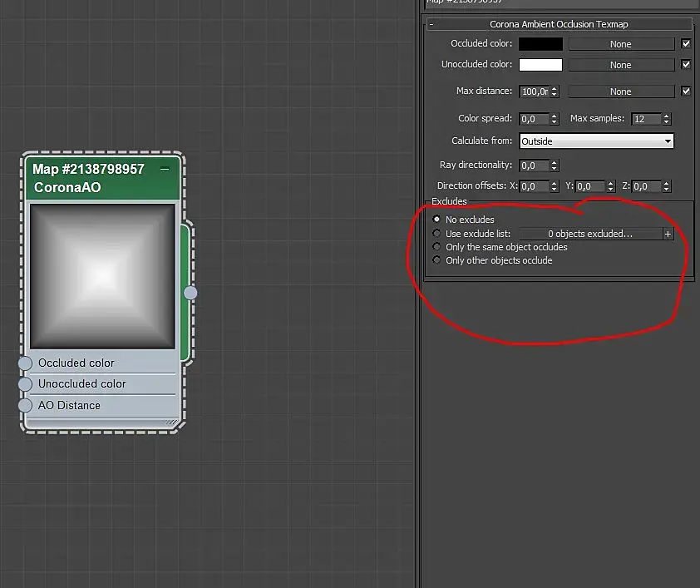Click Max samples spinner arrows

[666, 119]
